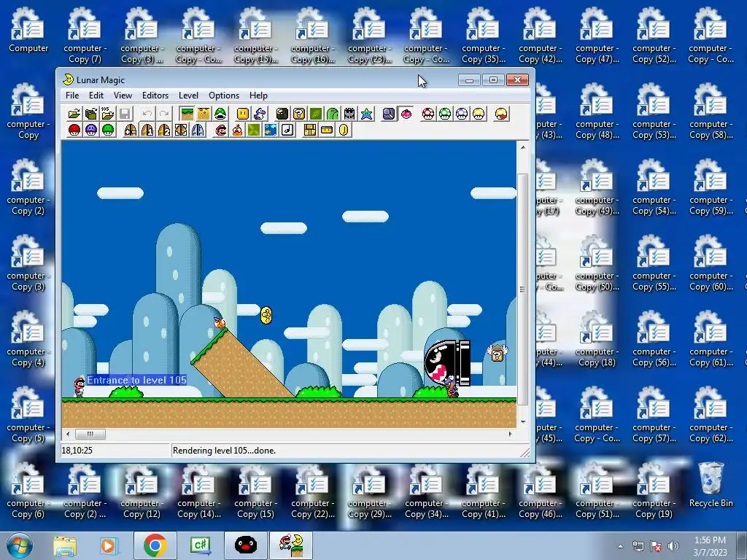Screen dimensions: 747x560
Task: Select the green Koopa shell sprite icon
Action: (220, 114)
